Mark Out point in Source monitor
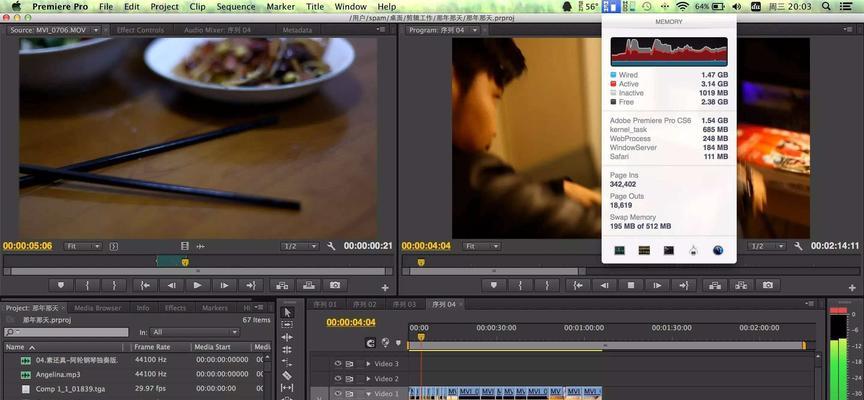Screen dimensions: 864x400 (114, 285)
